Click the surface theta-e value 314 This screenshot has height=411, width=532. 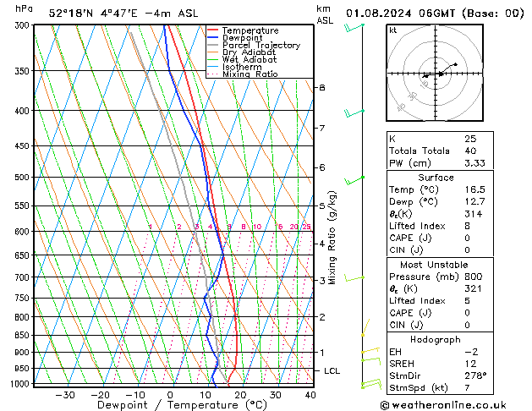point(474,214)
